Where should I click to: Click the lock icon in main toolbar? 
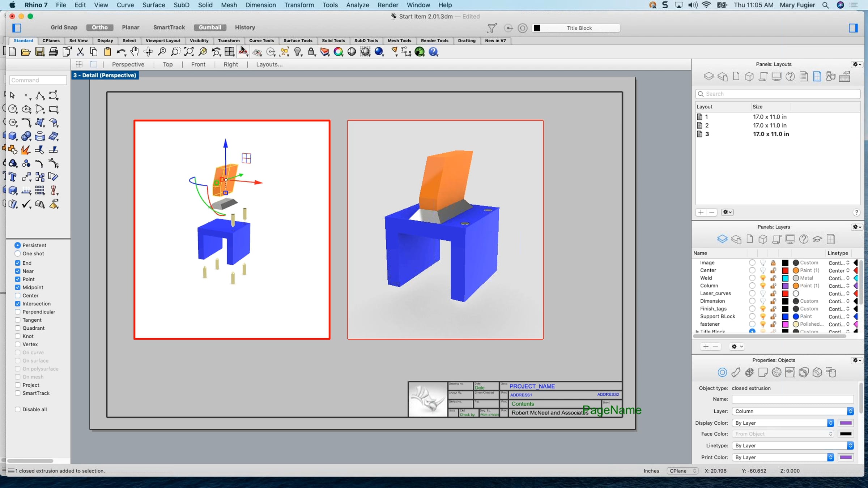(311, 52)
